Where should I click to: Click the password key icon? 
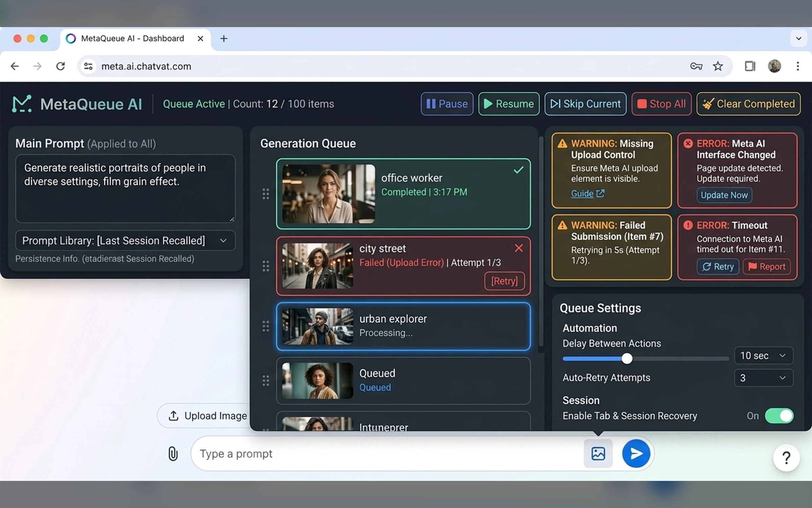[x=696, y=66]
